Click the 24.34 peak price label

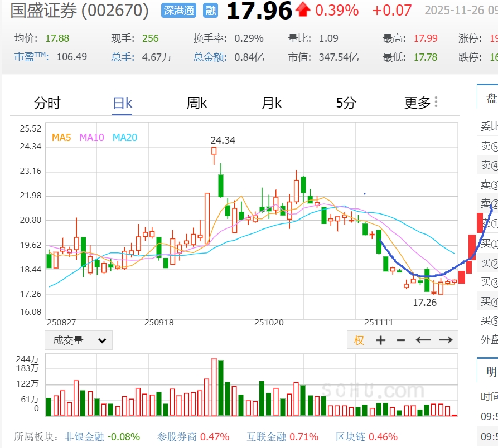click(x=223, y=140)
